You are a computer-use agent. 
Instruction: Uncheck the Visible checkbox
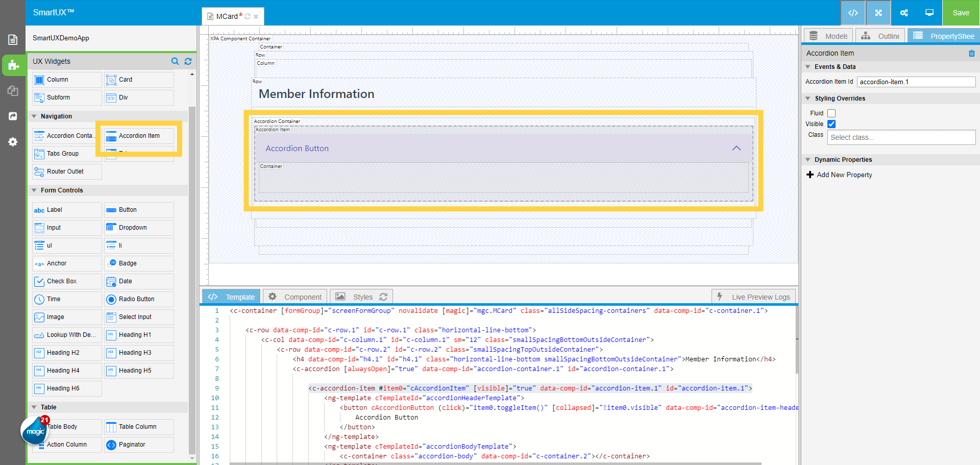pyautogui.click(x=831, y=124)
